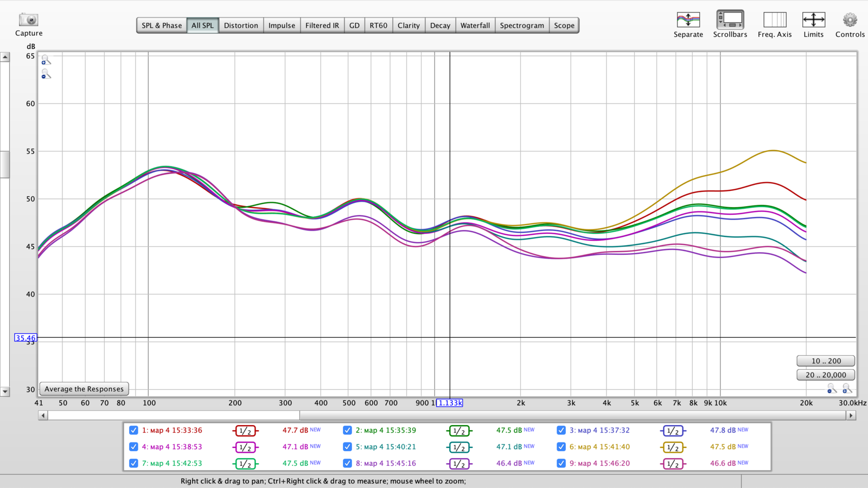Uncheck trace 6: map 4 15:41:40

[561, 447]
